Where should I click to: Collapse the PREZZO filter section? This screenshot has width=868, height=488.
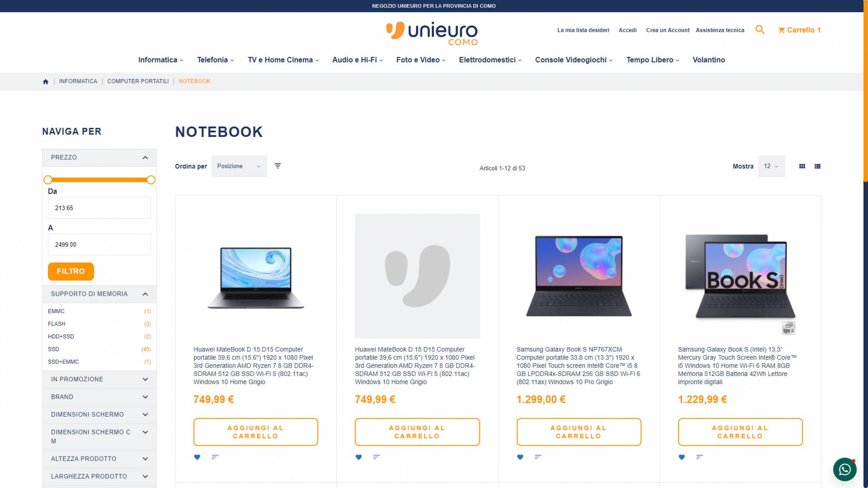point(99,157)
